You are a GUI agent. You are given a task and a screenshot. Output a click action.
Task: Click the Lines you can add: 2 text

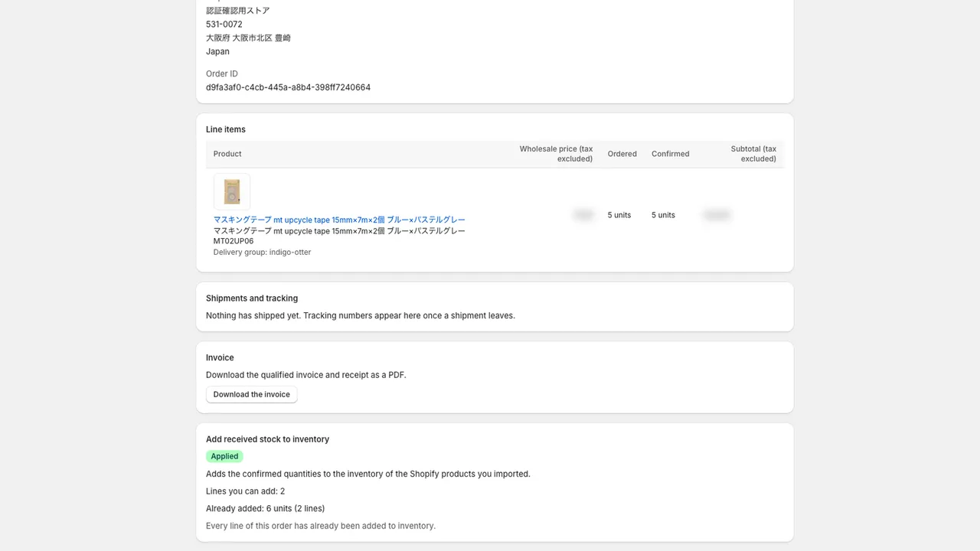tap(245, 491)
